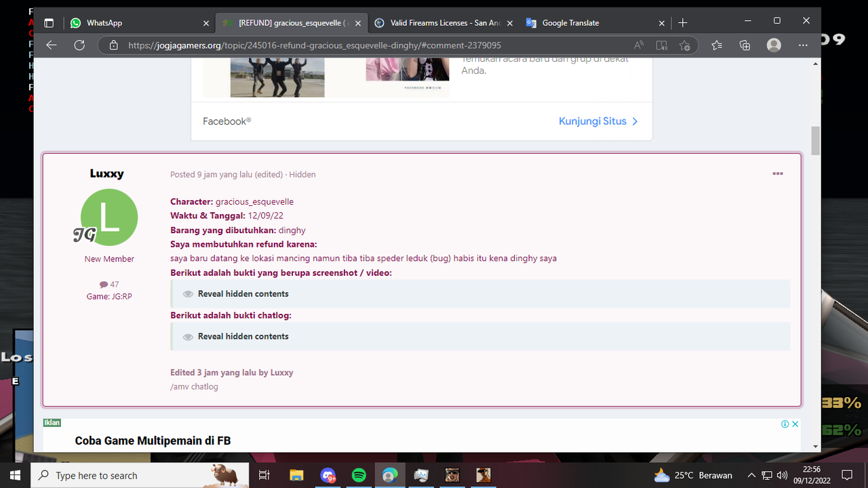Open a new browser tab
The width and height of the screenshot is (868, 488).
point(683,22)
